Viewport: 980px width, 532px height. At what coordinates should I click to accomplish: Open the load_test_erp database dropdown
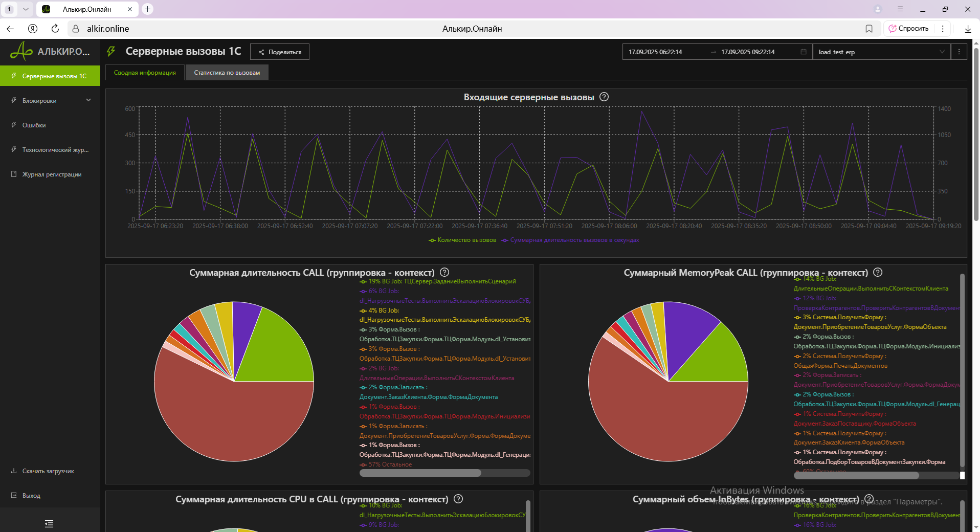(x=881, y=52)
